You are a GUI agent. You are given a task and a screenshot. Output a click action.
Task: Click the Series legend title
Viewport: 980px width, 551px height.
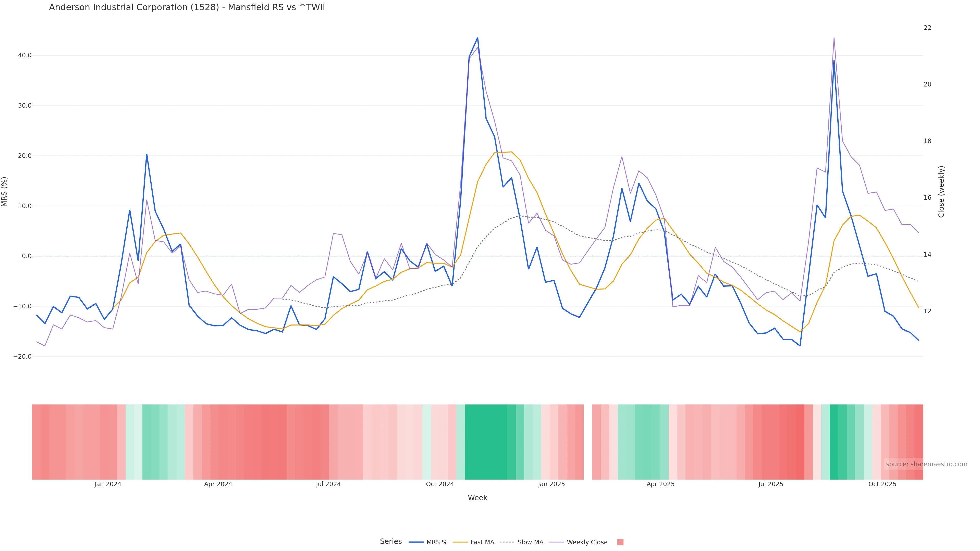391,542
